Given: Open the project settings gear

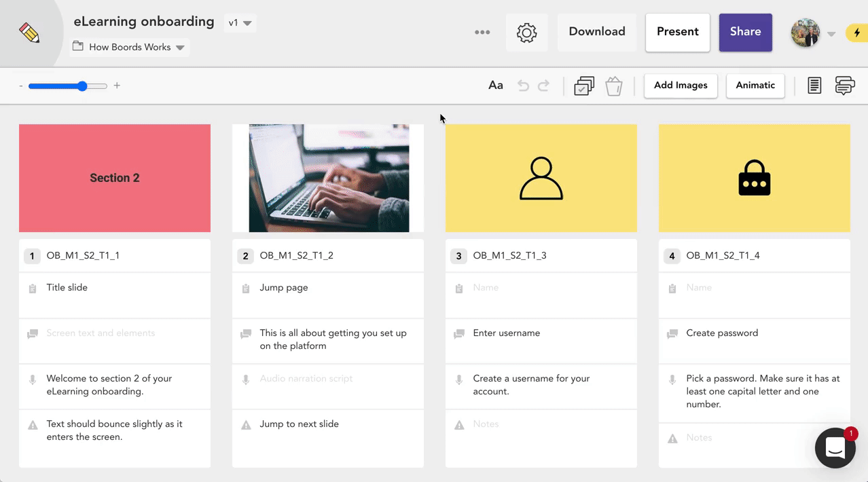Looking at the screenshot, I should 527,32.
